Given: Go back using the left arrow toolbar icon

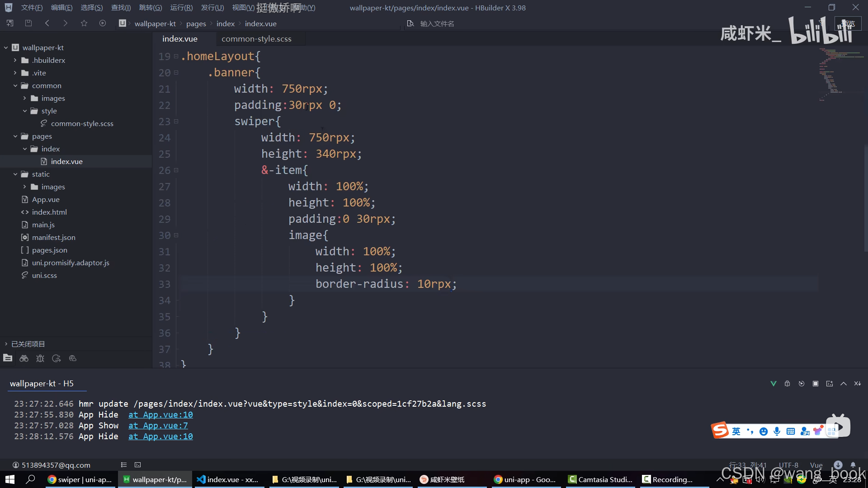Looking at the screenshot, I should click(47, 23).
